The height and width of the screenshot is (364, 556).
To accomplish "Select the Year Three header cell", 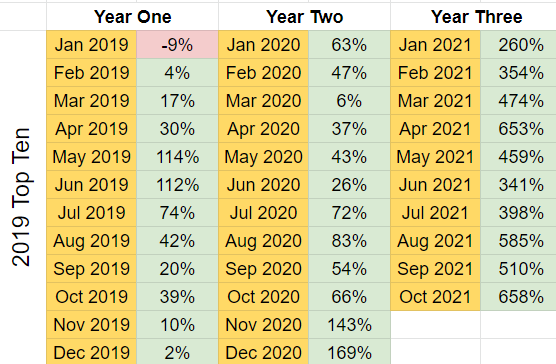I will point(473,17).
